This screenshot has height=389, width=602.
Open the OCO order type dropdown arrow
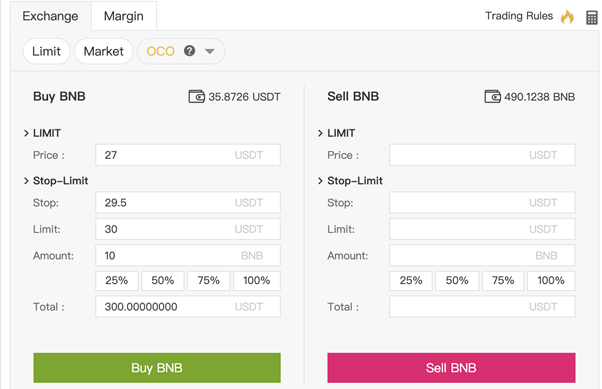(x=210, y=51)
